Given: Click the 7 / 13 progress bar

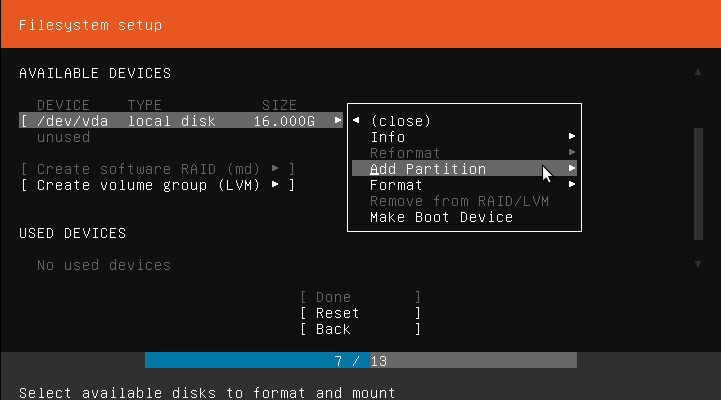Looking at the screenshot, I should pyautogui.click(x=360, y=360).
